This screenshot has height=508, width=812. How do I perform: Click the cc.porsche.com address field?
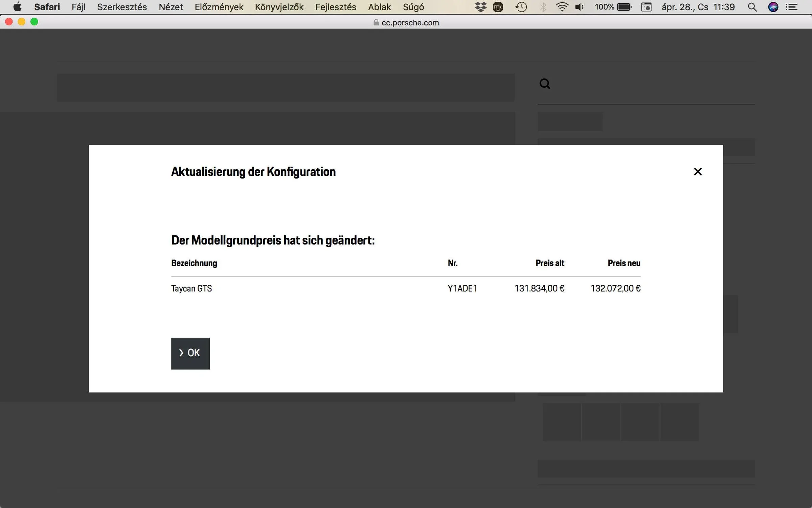pos(406,23)
